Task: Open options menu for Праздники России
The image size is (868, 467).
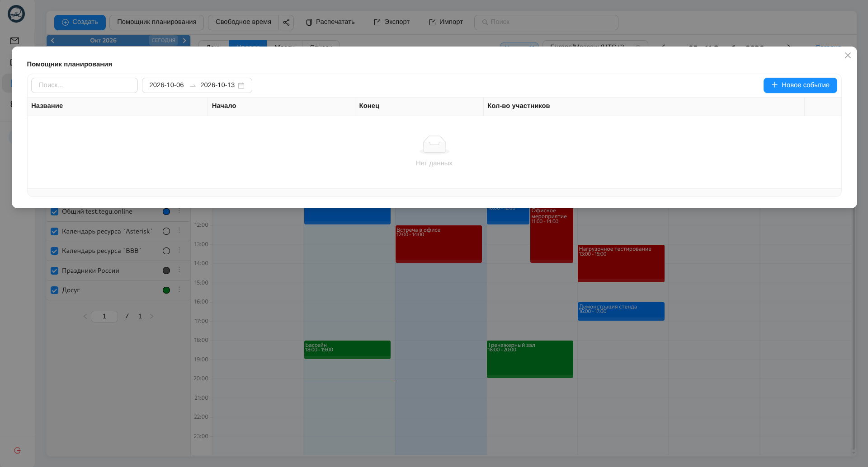Action: [x=179, y=270]
